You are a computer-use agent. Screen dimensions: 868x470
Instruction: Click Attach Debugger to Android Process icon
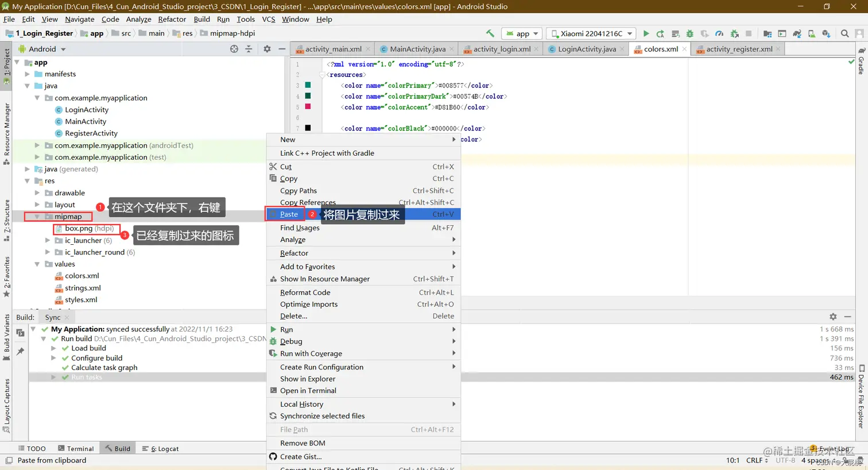[734, 33]
